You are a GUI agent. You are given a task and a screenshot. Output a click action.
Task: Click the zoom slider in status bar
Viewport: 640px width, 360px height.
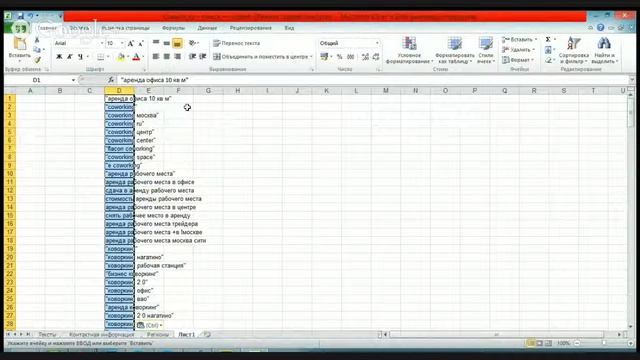[604, 343]
